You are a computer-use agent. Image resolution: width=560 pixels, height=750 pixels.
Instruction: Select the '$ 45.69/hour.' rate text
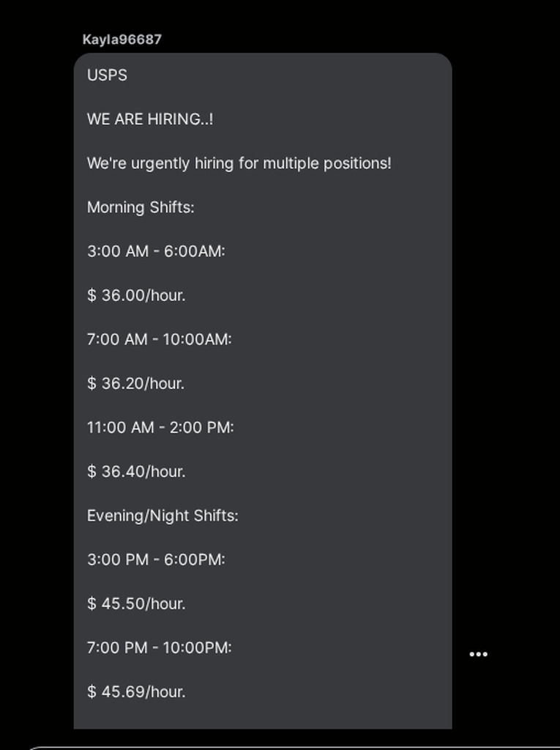136,691
